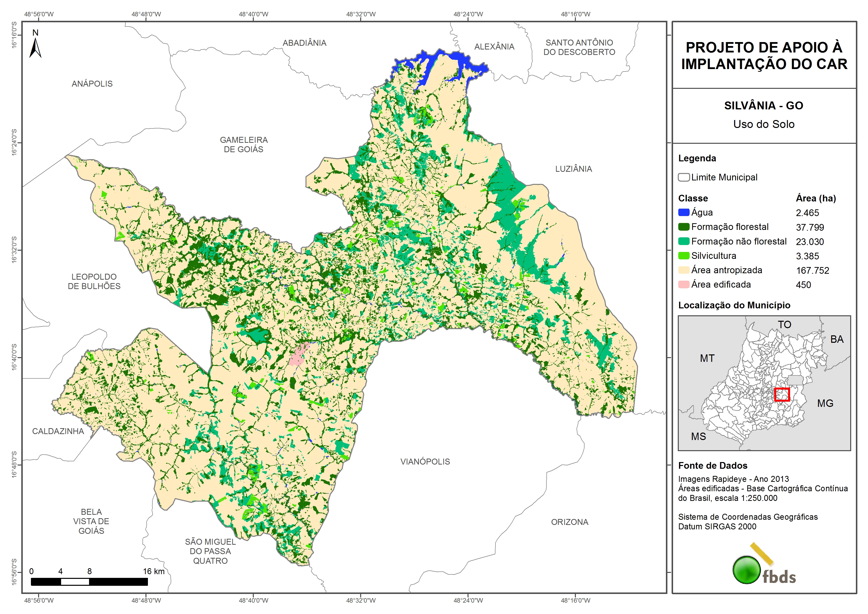868x614 pixels.
Task: Click the north arrow compass icon
Action: point(35,45)
